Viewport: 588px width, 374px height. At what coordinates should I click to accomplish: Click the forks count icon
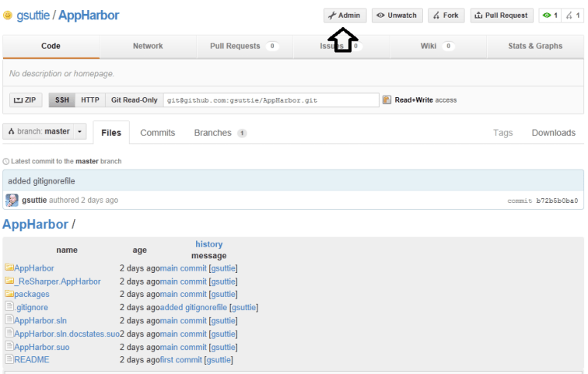[x=569, y=16]
